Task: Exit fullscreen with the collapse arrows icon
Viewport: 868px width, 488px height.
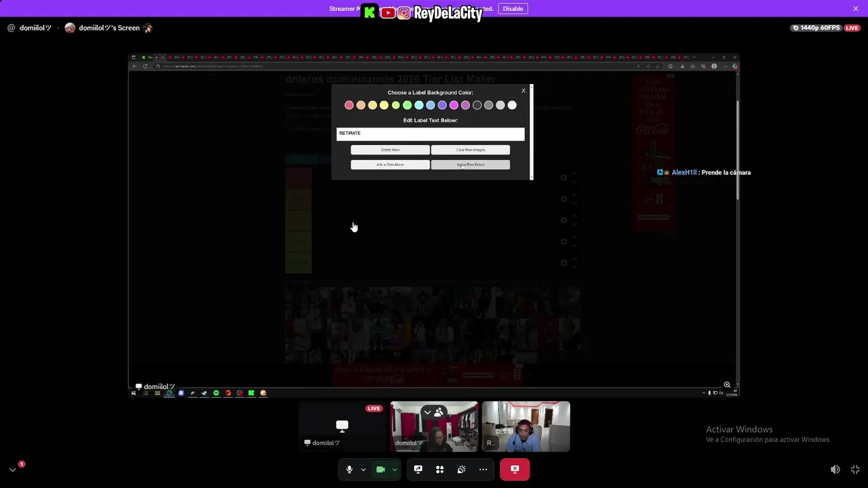Action: pos(855,469)
